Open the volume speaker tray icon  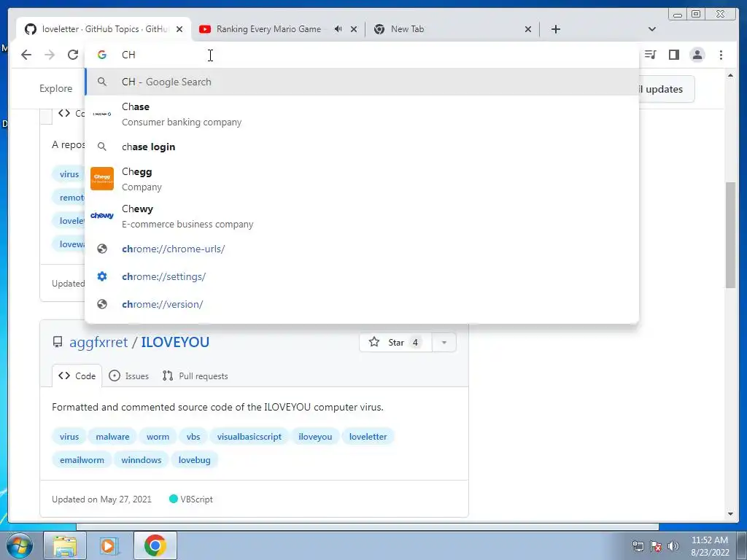673,546
